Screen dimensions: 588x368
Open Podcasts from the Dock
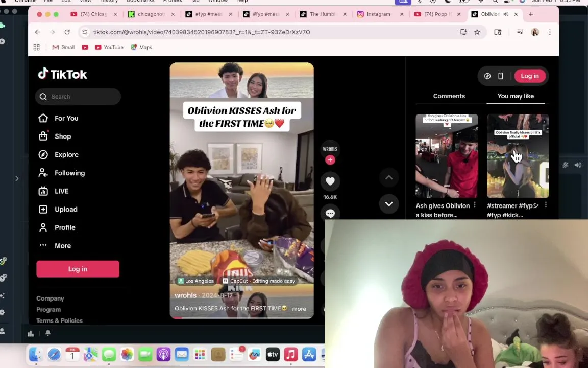163,355
